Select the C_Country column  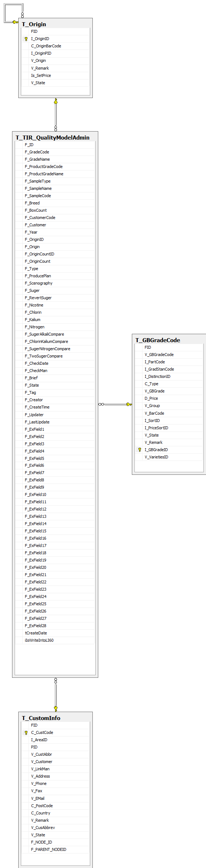pyautogui.click(x=55, y=813)
